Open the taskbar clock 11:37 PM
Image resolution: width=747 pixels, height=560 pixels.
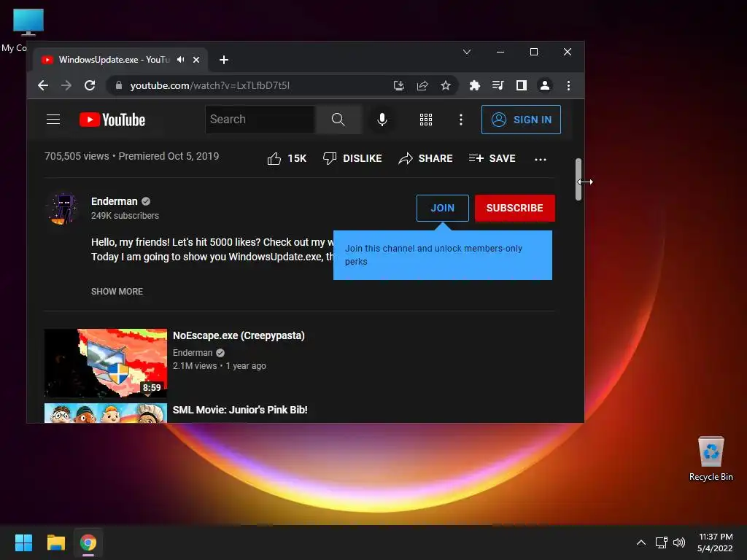pos(715,542)
